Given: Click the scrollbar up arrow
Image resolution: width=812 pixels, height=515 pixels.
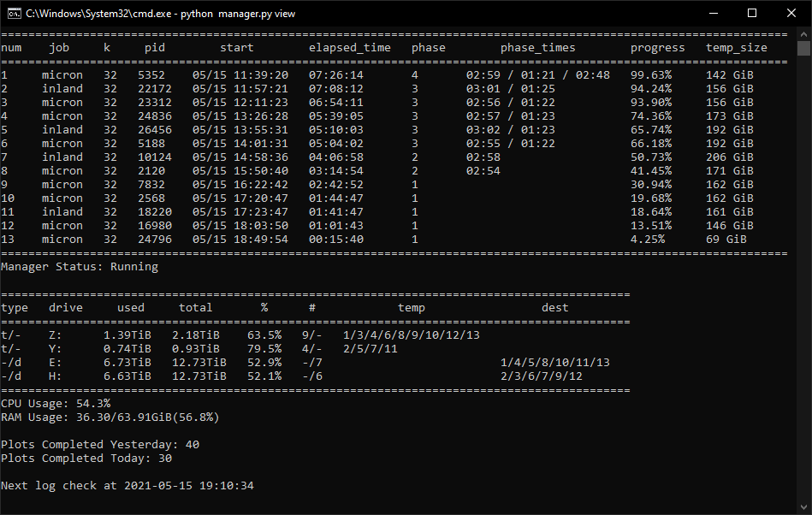Looking at the screenshot, I should click(803, 34).
